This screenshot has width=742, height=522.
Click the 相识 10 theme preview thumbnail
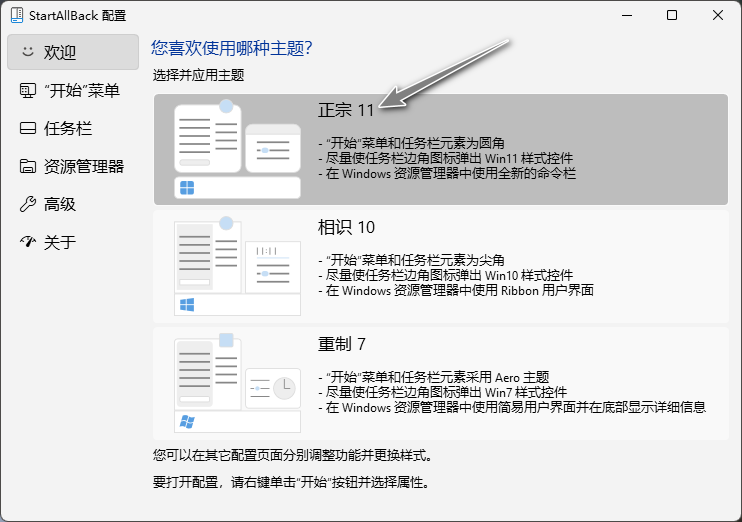coord(237,266)
